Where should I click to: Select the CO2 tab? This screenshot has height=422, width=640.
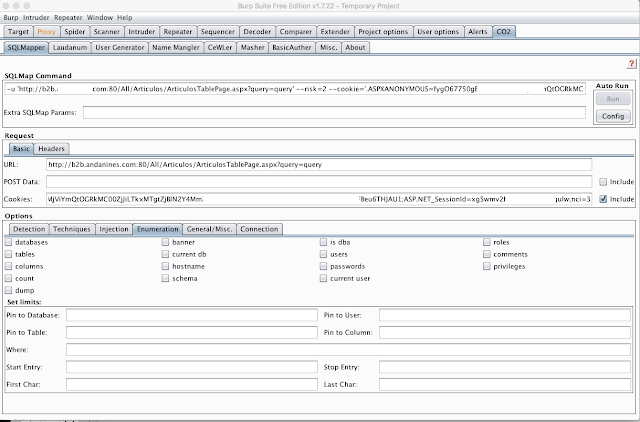504,31
